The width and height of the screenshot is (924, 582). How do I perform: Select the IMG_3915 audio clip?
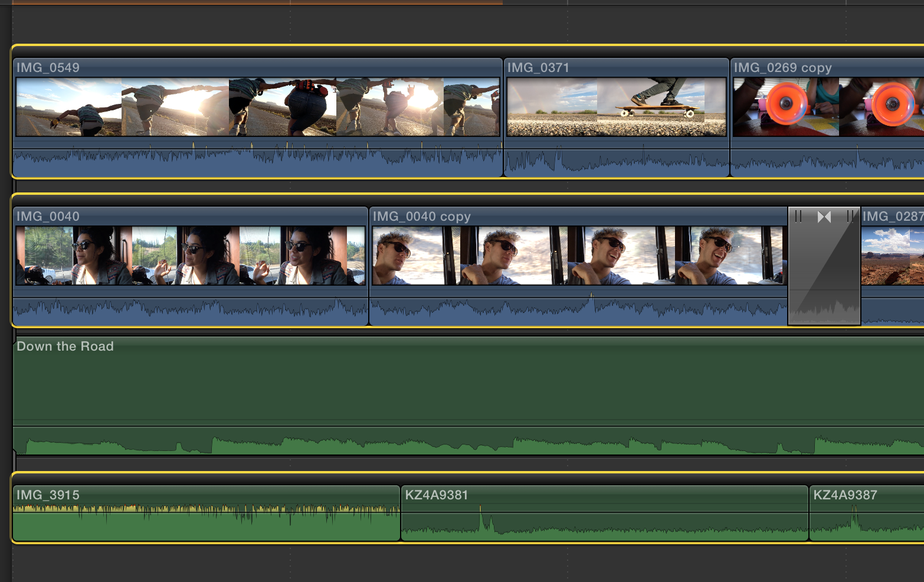[207, 519]
